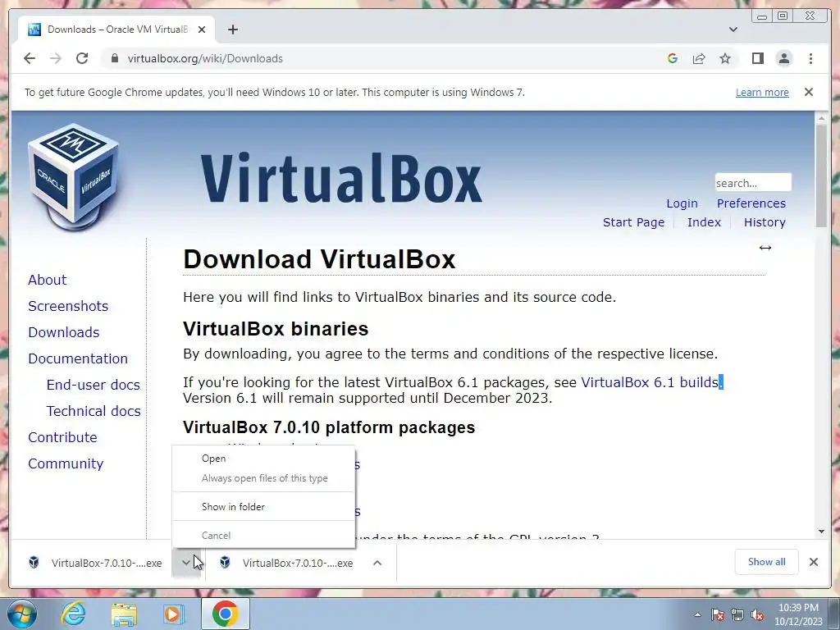Click Show all downloads button
Viewport: 840px width, 630px height.
point(767,561)
